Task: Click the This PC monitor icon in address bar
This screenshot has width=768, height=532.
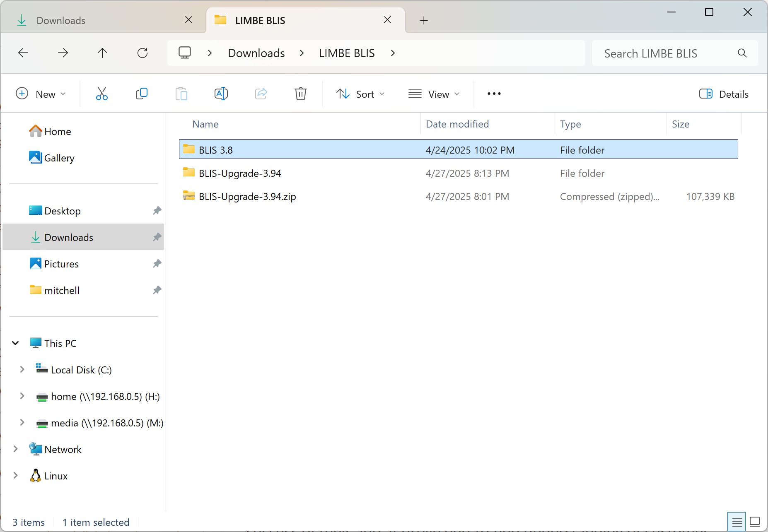Action: (185, 53)
